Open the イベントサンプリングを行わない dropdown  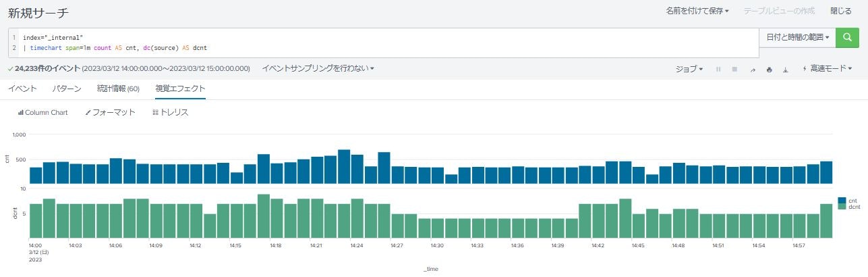click(318, 68)
